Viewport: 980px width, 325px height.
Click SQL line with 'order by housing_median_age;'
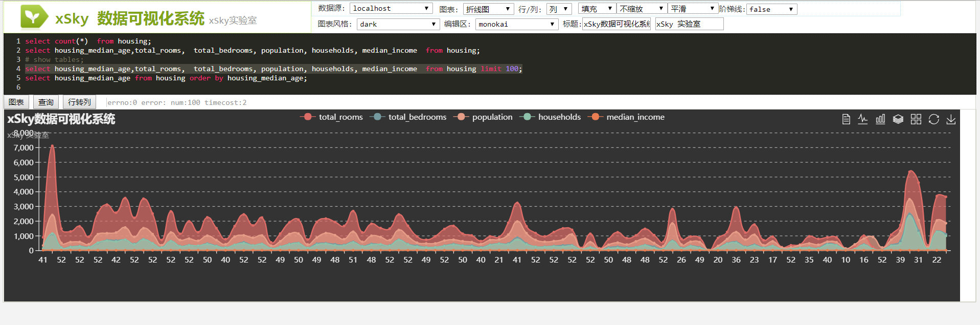pyautogui.click(x=166, y=78)
